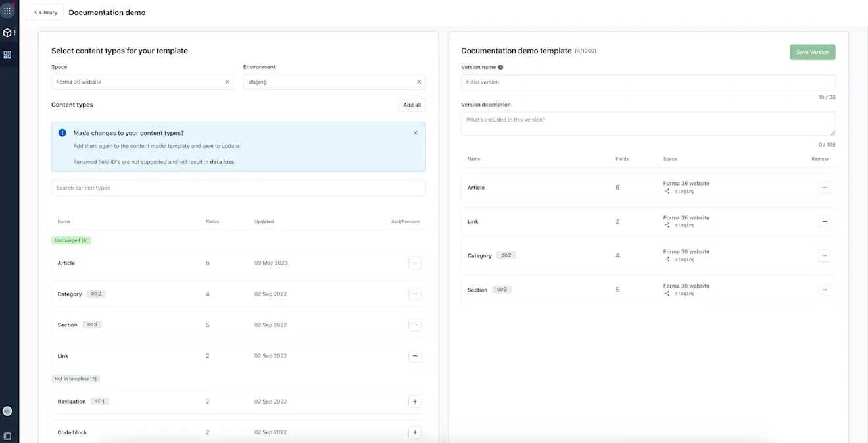Click the info icon in blue banner
The width and height of the screenshot is (868, 443).
point(62,133)
